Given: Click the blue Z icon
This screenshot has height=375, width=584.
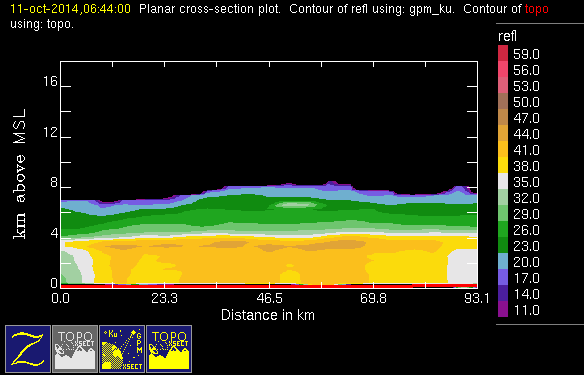Looking at the screenshot, I should coord(28,349).
